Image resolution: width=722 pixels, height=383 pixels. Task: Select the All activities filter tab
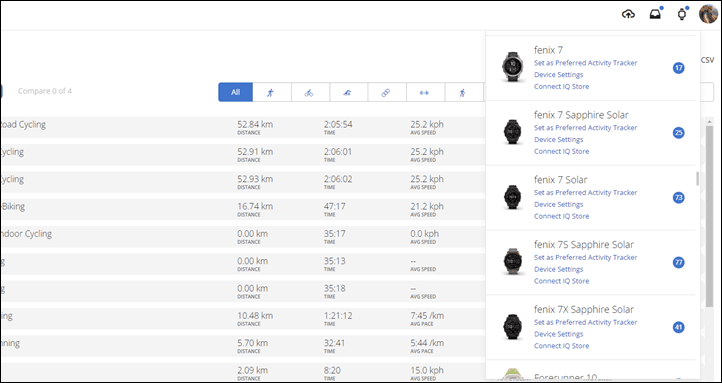coord(235,92)
